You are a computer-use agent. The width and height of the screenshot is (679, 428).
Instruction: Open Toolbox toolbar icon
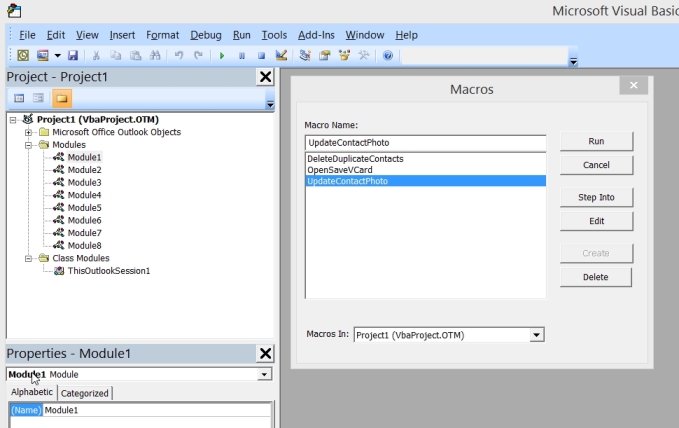tap(364, 55)
